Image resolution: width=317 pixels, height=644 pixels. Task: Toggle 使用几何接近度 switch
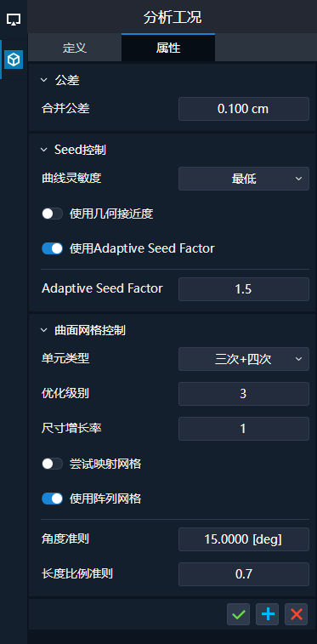(x=52, y=214)
